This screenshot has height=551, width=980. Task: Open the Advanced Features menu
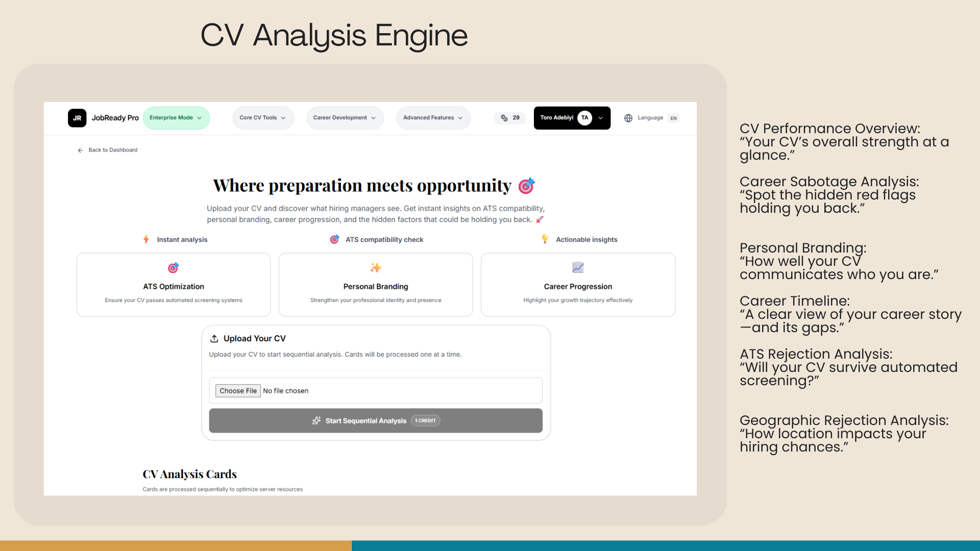point(433,118)
